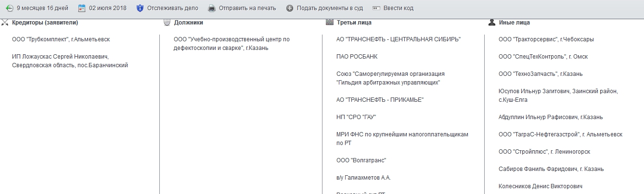Click the building icon next to Третьи лица

pos(330,22)
